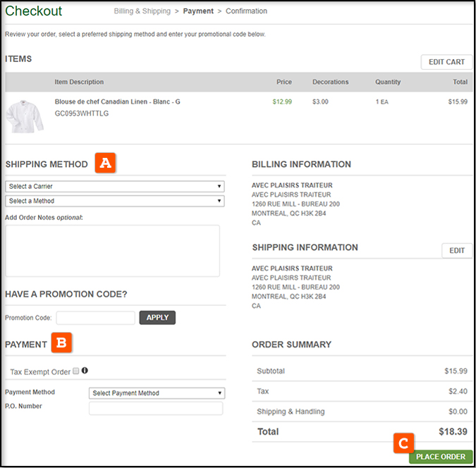Click the Tax Exempt info icon
Image resolution: width=476 pixels, height=468 pixels.
click(x=85, y=371)
